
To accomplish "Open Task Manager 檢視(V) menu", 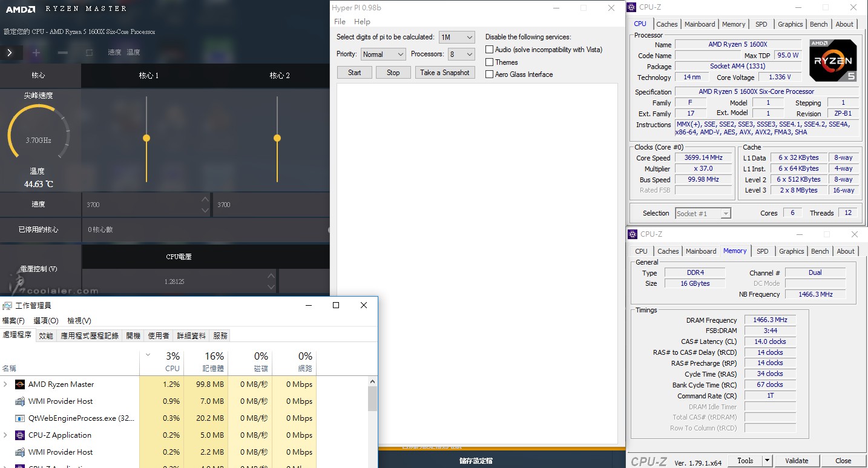I will (79, 321).
